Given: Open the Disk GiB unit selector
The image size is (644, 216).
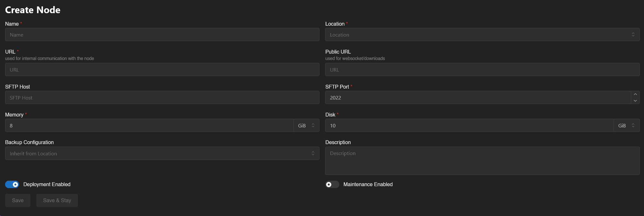Looking at the screenshot, I should 626,125.
